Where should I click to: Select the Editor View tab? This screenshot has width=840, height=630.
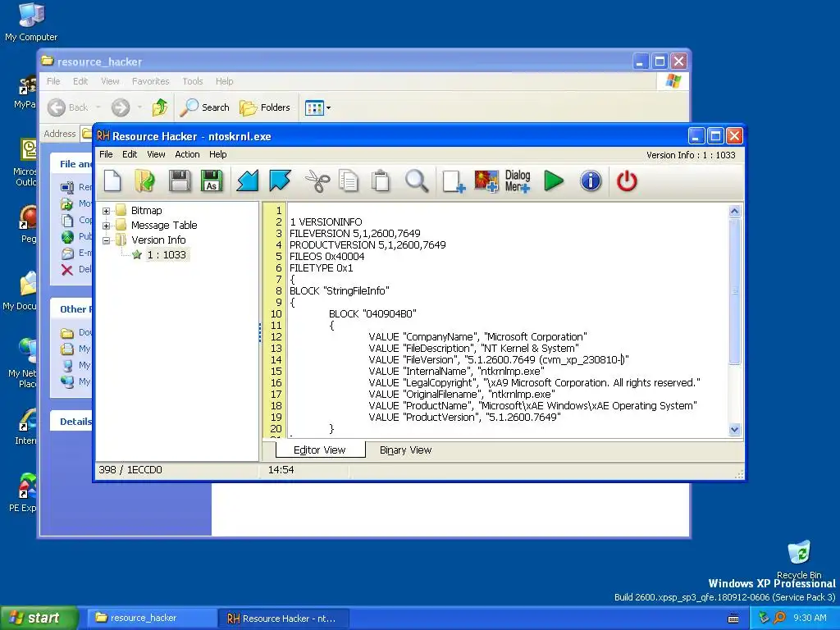[x=320, y=450]
